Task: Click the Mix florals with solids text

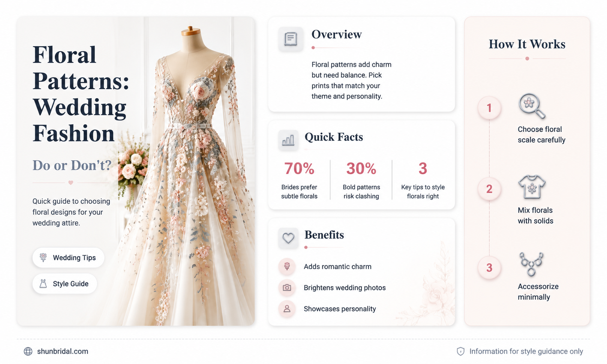Action: click(535, 216)
